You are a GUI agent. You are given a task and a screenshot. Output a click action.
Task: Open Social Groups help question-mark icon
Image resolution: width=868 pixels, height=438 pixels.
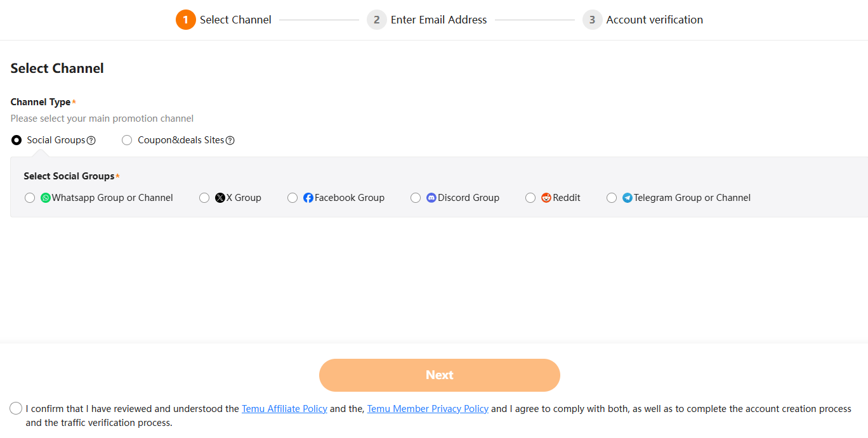91,141
